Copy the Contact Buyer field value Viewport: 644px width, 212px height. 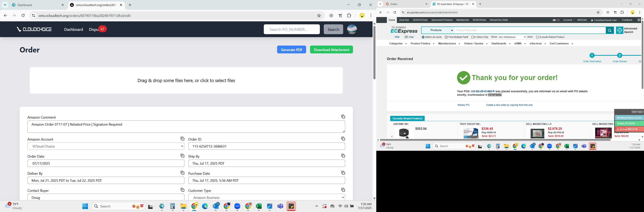tap(182, 190)
